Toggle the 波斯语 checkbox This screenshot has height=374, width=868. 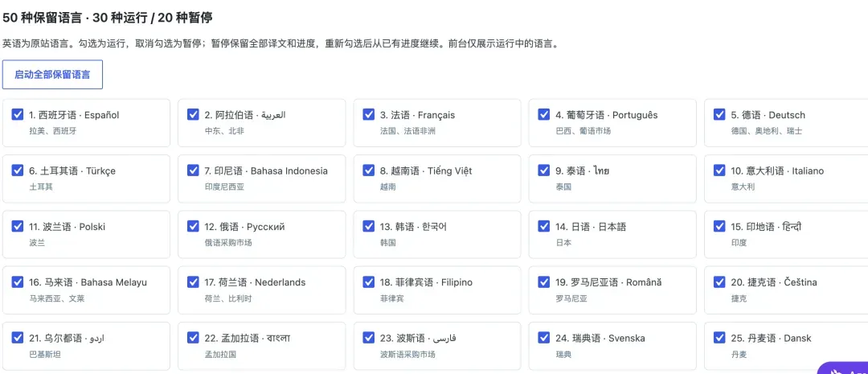[x=368, y=338]
